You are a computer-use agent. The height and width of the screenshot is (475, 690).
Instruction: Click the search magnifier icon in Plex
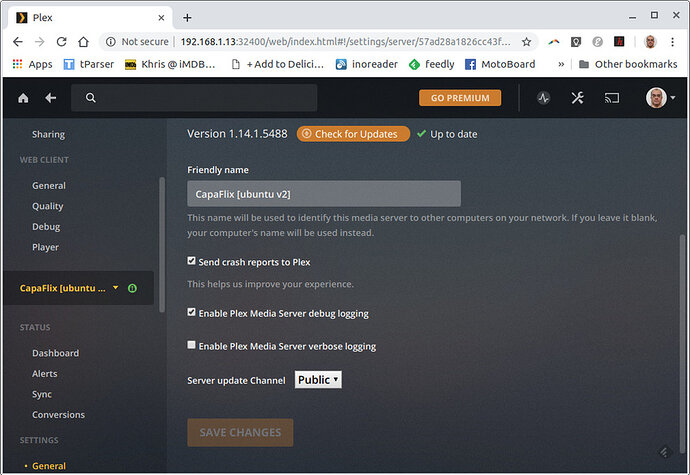pos(91,98)
